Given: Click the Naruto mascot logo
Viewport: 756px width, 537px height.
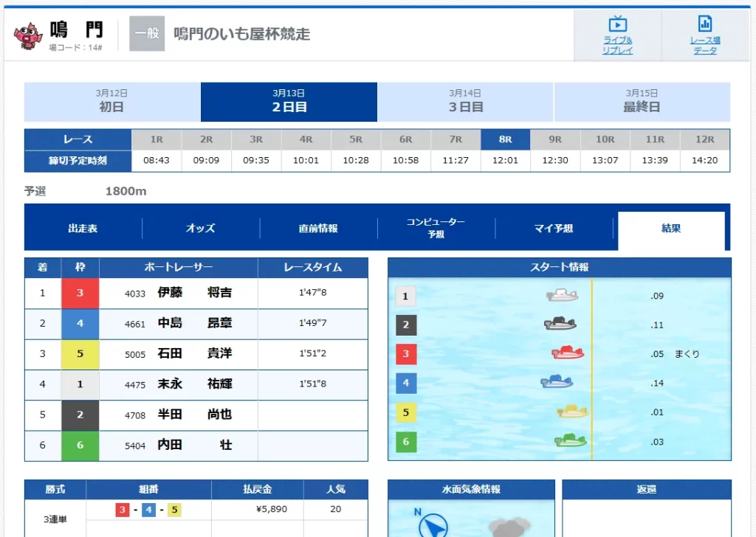Looking at the screenshot, I should (x=28, y=32).
